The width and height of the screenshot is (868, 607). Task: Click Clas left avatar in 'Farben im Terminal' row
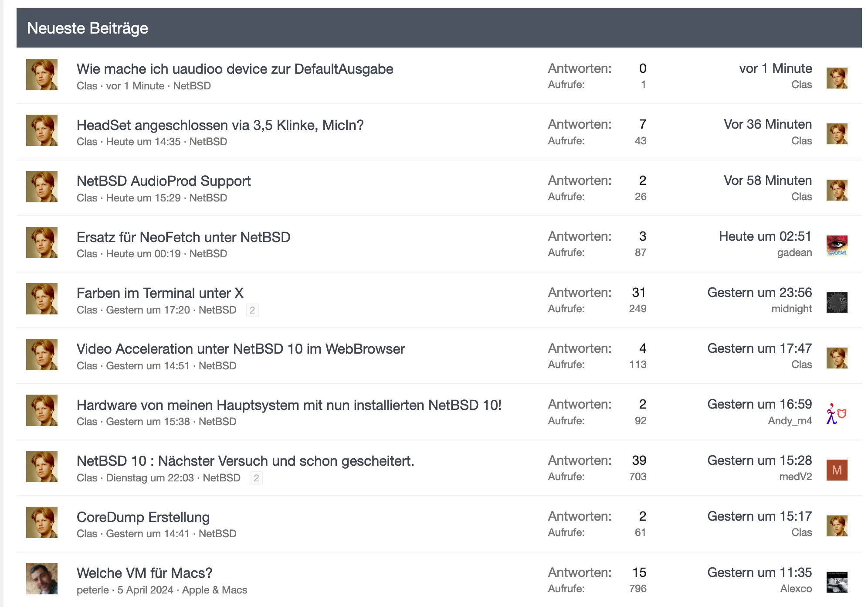click(42, 299)
